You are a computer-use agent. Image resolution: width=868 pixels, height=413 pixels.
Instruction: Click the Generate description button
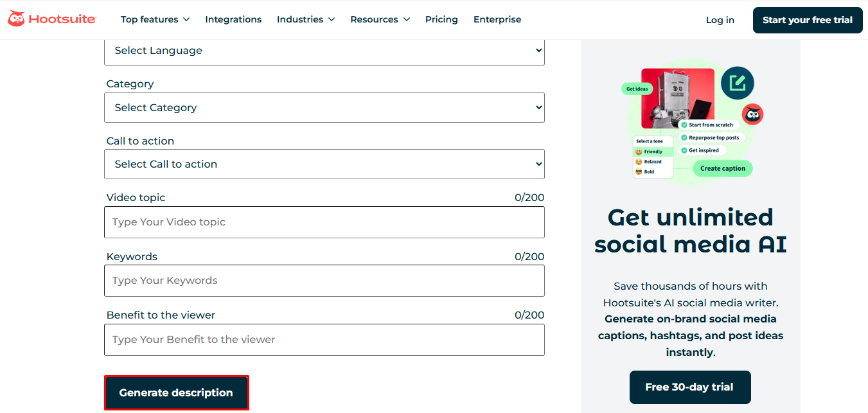click(x=176, y=392)
